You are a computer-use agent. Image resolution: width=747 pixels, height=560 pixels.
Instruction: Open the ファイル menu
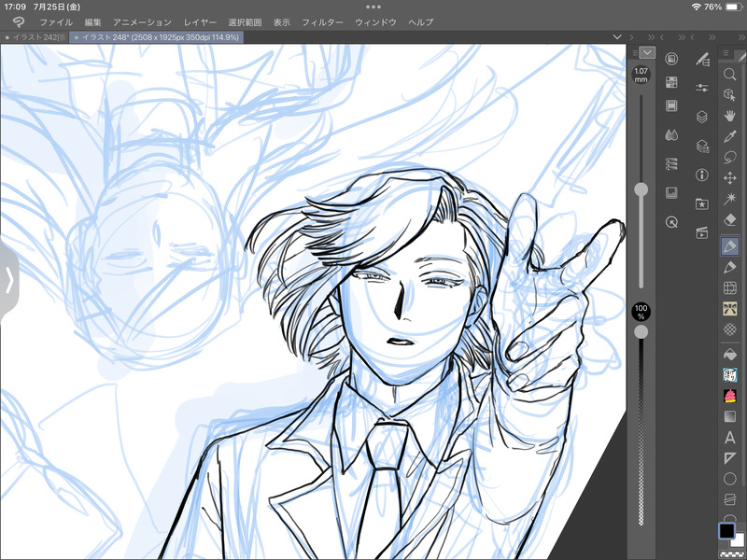tap(56, 22)
